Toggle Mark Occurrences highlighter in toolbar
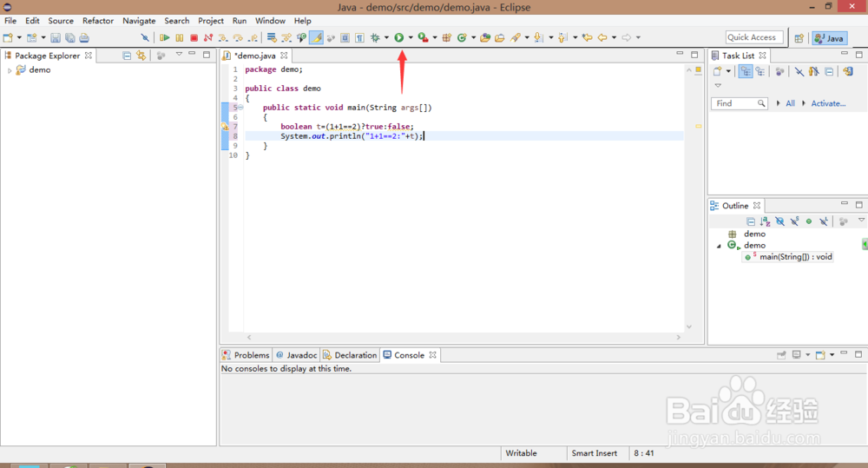 [316, 37]
